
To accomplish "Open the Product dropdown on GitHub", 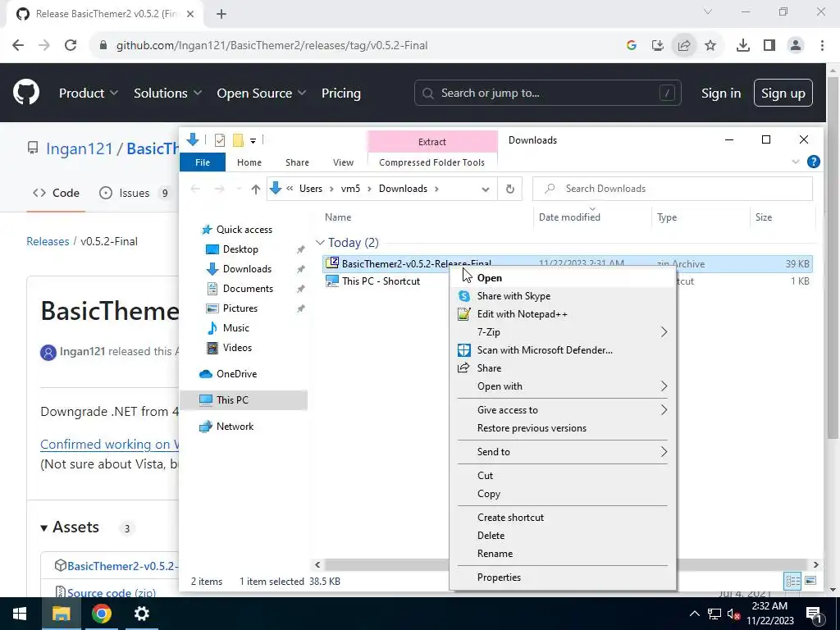I will tap(89, 94).
